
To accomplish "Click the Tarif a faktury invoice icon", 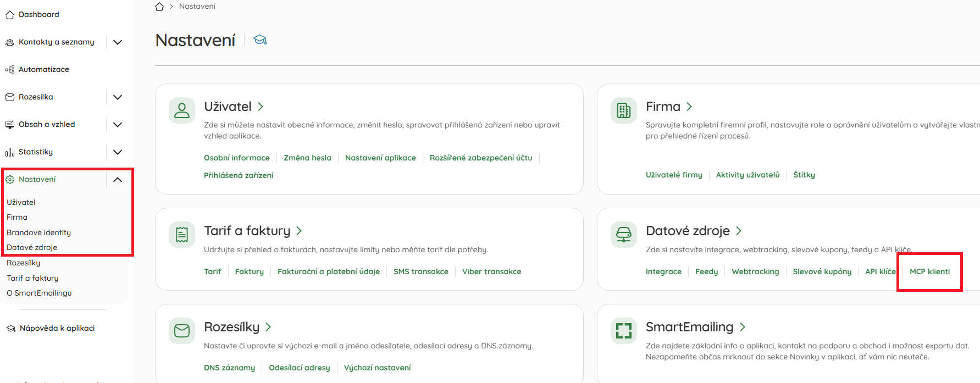I will tap(182, 235).
